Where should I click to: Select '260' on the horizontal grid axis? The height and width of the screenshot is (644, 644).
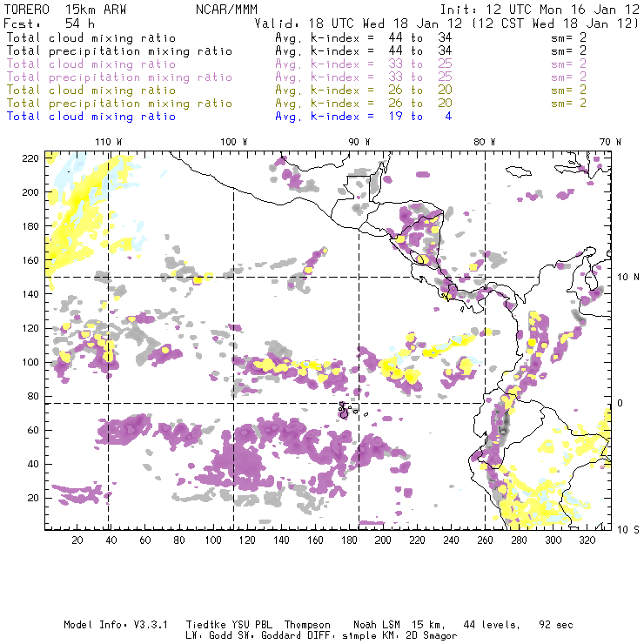pos(485,540)
